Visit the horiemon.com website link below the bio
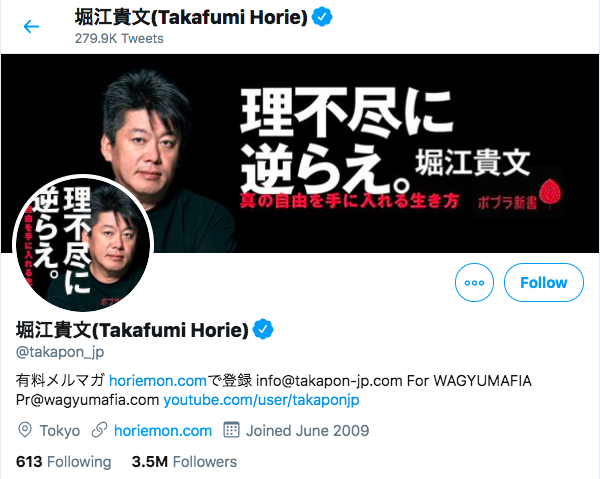 tap(163, 431)
